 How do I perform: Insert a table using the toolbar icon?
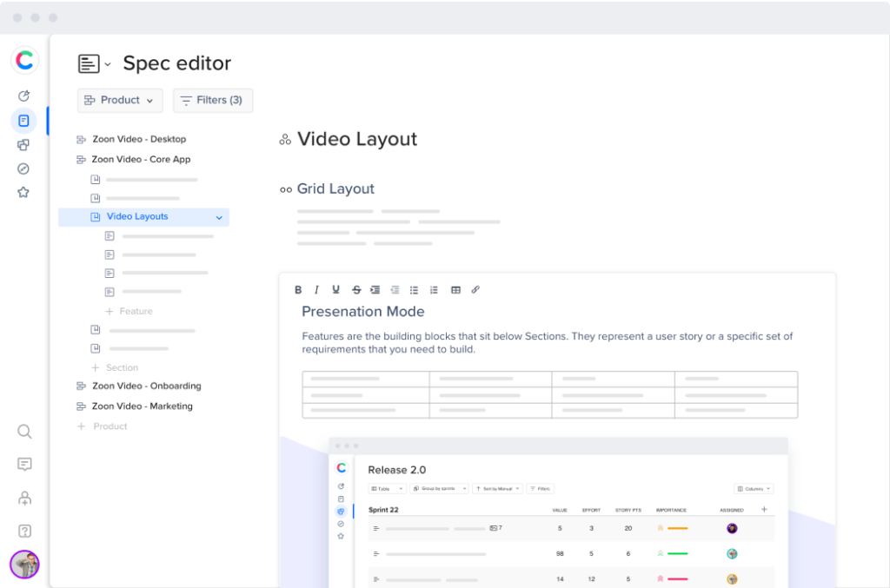click(455, 290)
